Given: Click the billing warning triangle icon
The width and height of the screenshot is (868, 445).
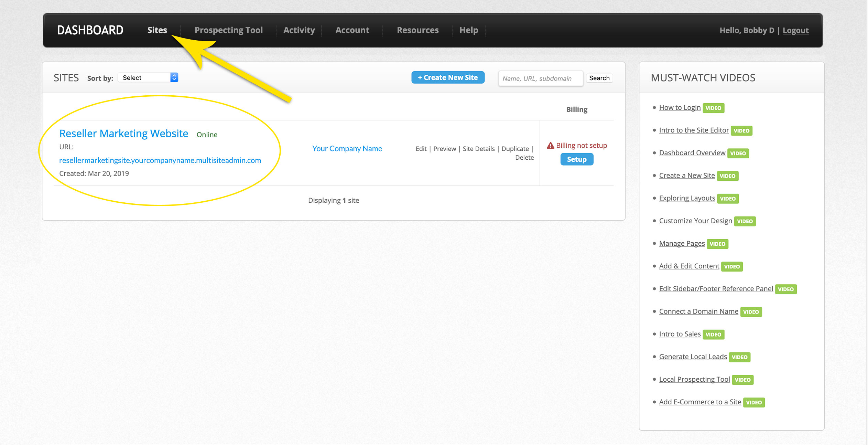Looking at the screenshot, I should click(x=551, y=146).
